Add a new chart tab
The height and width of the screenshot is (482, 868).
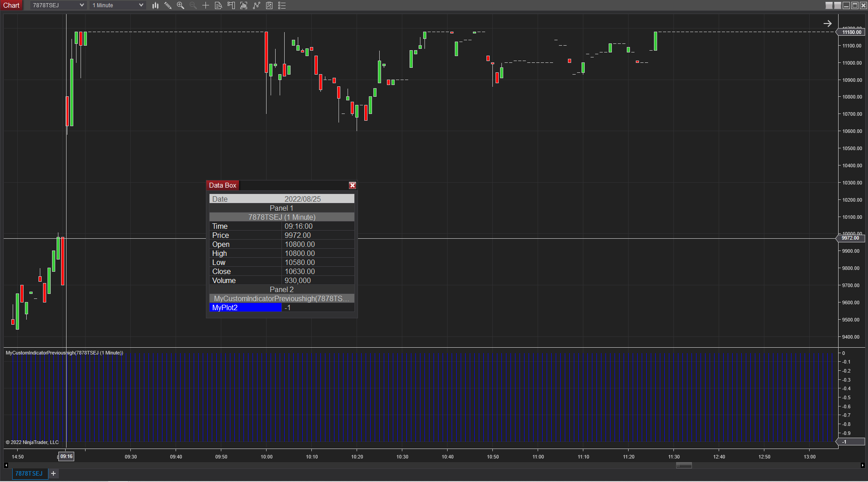click(53, 473)
